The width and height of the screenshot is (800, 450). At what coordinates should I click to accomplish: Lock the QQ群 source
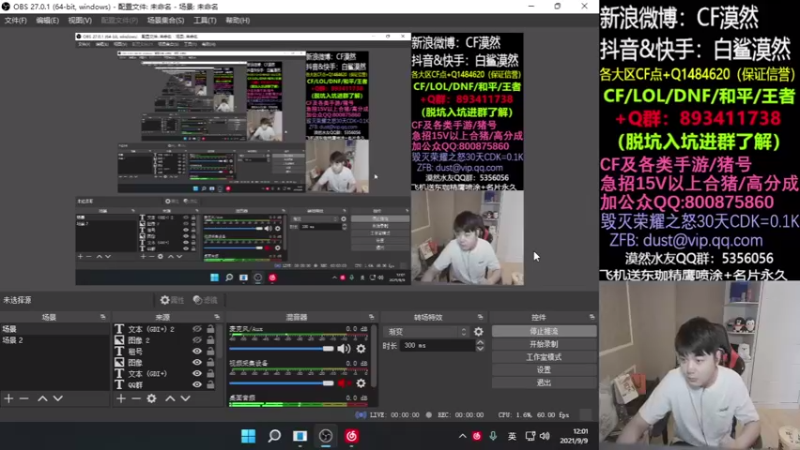pyautogui.click(x=210, y=384)
